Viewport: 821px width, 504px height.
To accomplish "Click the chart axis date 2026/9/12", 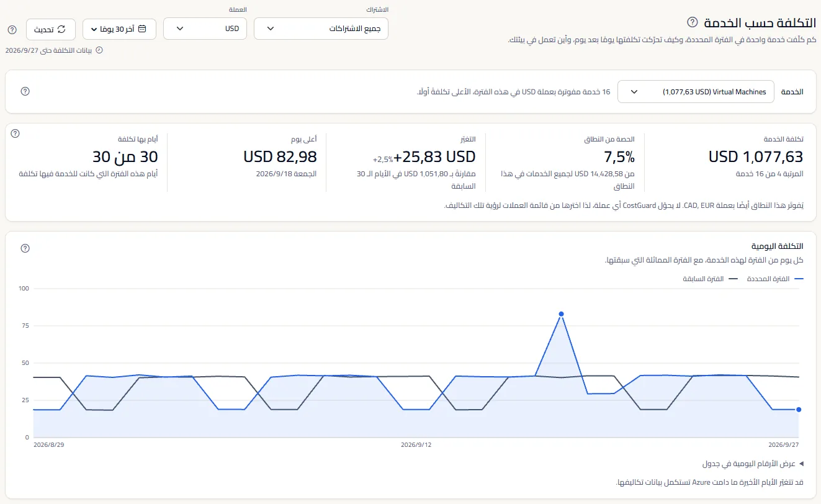I will 416,445.
